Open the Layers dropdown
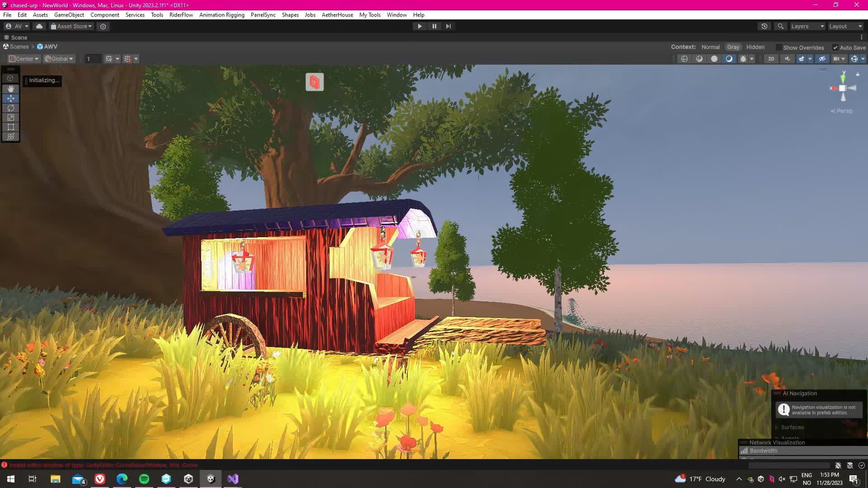 [807, 26]
